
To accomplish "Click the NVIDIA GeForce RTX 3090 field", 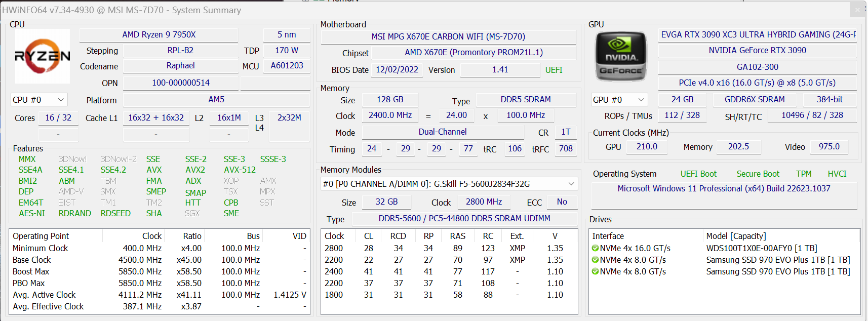I will coord(758,51).
